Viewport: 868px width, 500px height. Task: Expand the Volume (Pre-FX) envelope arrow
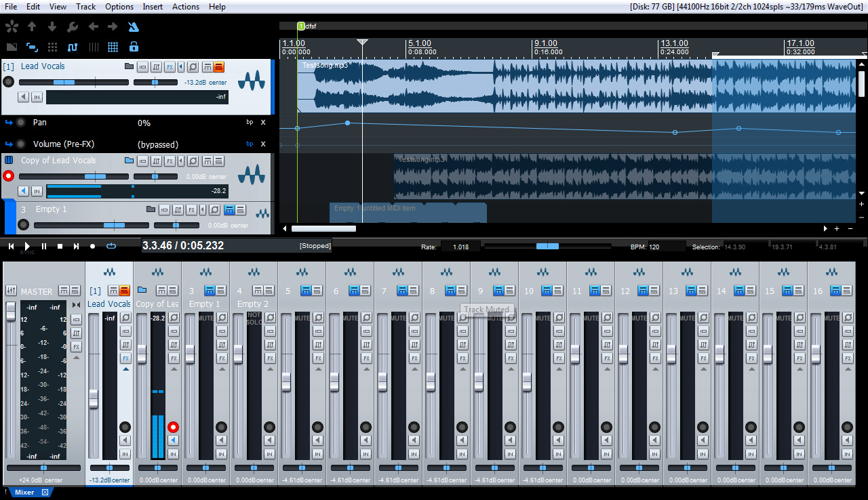[x=9, y=144]
